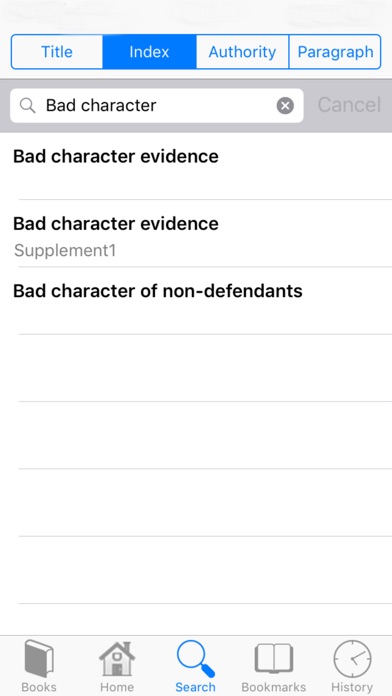Image resolution: width=392 pixels, height=696 pixels.
Task: Go to the Home house icon
Action: click(x=117, y=659)
